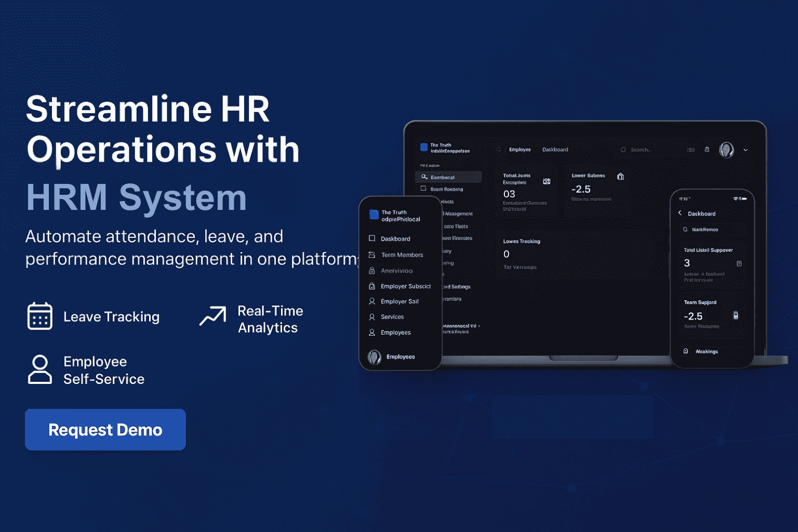Viewport: 798px width, 532px height.
Task: Click the Search input field
Action: pyautogui.click(x=643, y=149)
